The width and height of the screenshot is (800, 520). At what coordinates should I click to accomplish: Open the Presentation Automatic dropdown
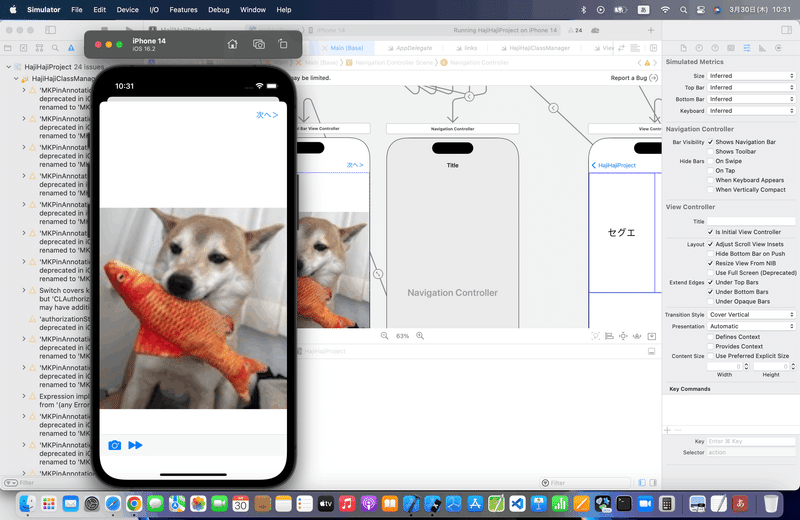coord(751,326)
